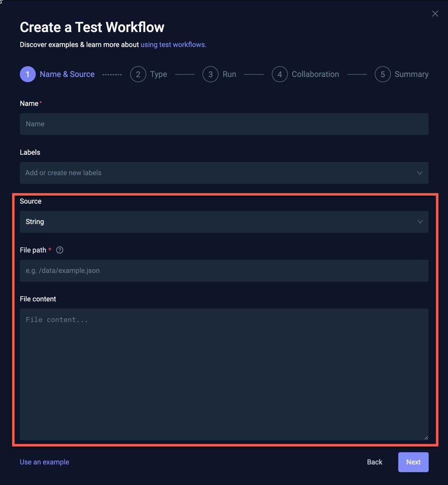The width and height of the screenshot is (448, 485).
Task: Click the active filled step number badge
Action: (27, 74)
